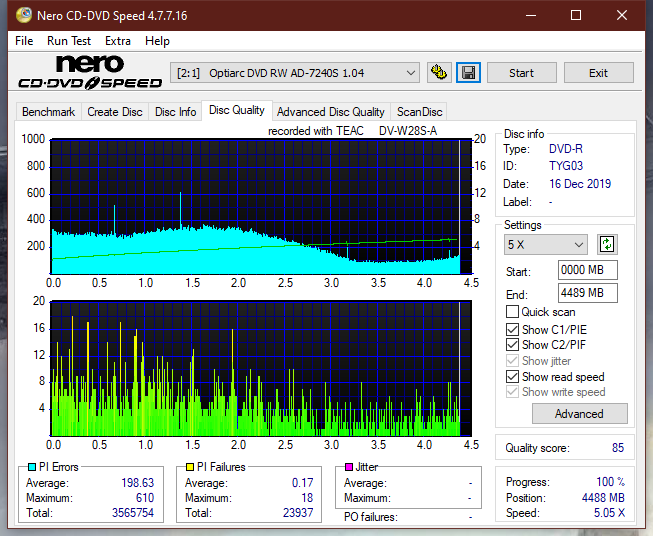Switch to the Create Disc tab
The width and height of the screenshot is (653, 536).
115,112
